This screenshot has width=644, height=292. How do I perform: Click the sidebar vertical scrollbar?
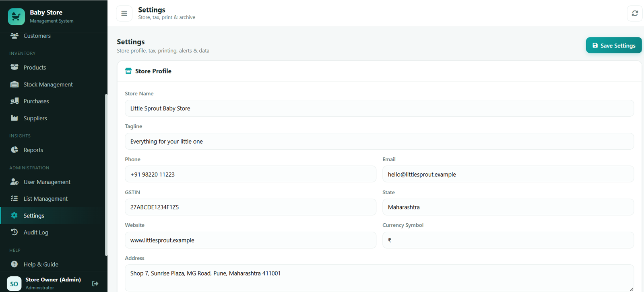[106, 175]
